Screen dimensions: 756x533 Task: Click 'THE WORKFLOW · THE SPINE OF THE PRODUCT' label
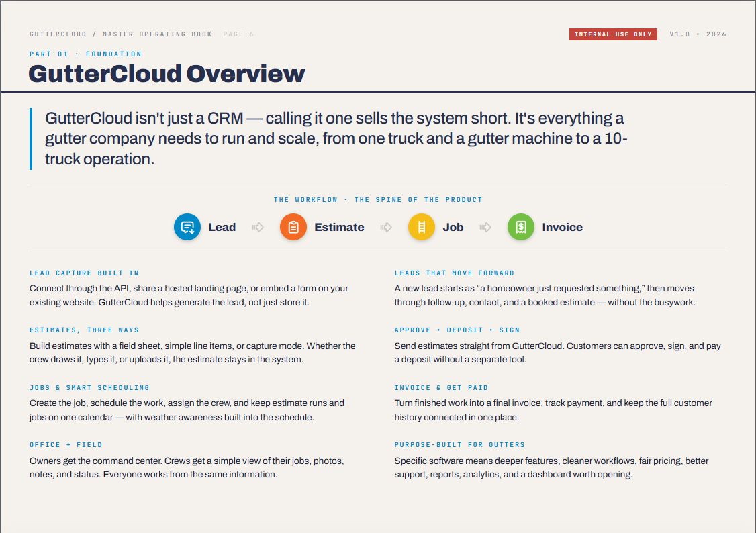tap(378, 199)
